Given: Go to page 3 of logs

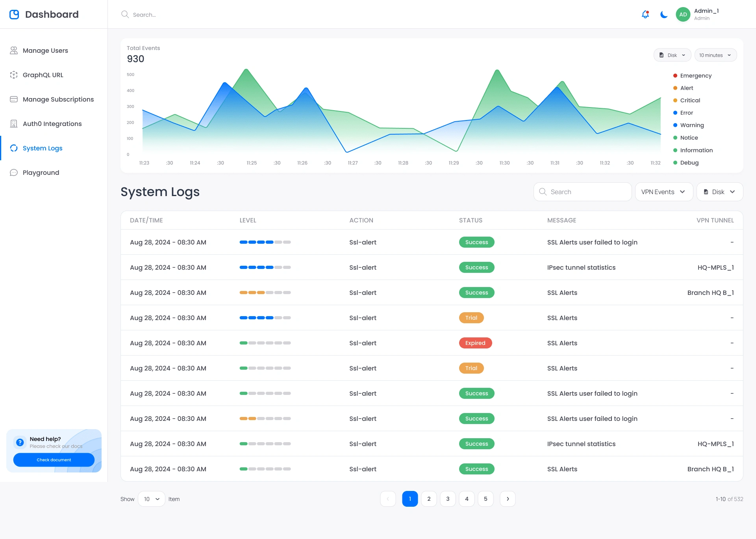Looking at the screenshot, I should click(448, 499).
